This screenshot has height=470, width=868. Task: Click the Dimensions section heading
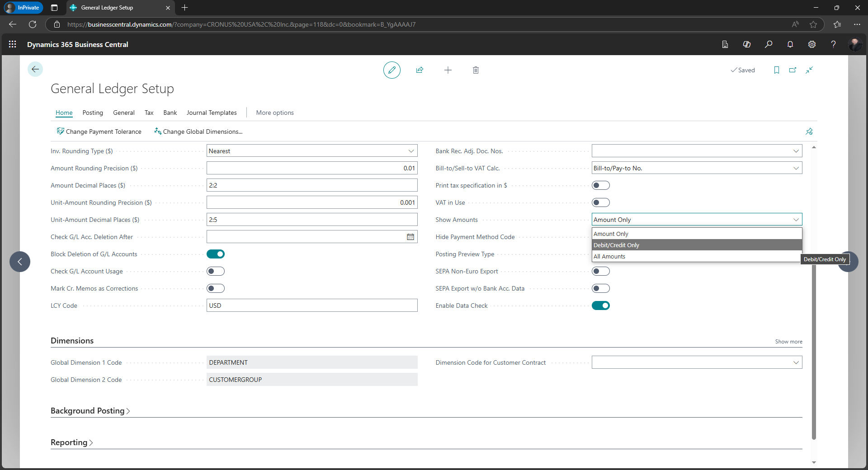pos(72,341)
